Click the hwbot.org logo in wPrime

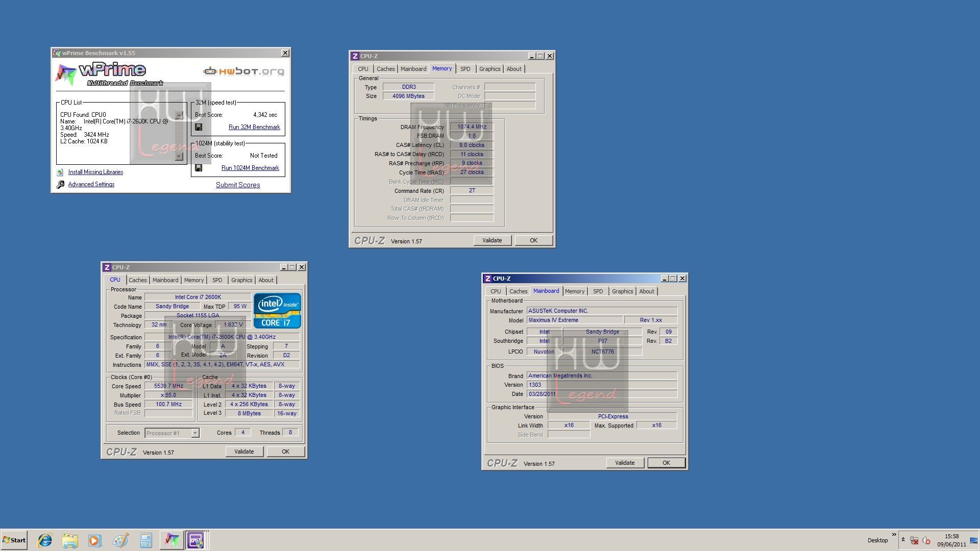tap(243, 71)
